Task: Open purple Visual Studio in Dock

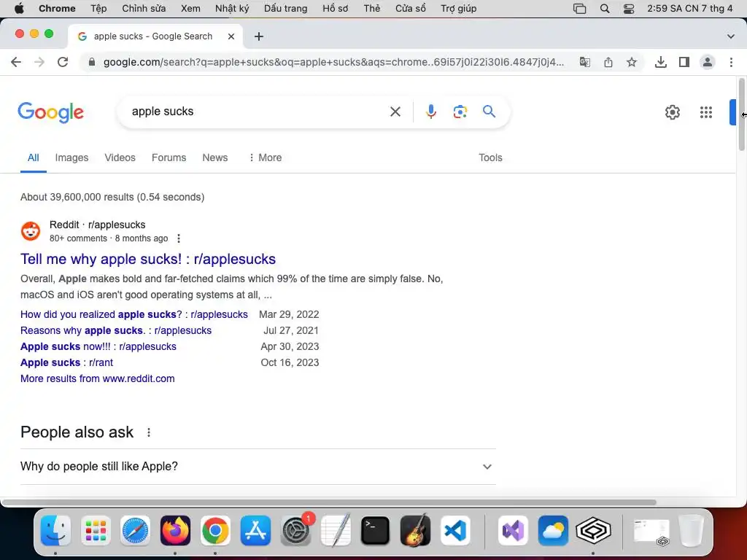Action: 513,530
